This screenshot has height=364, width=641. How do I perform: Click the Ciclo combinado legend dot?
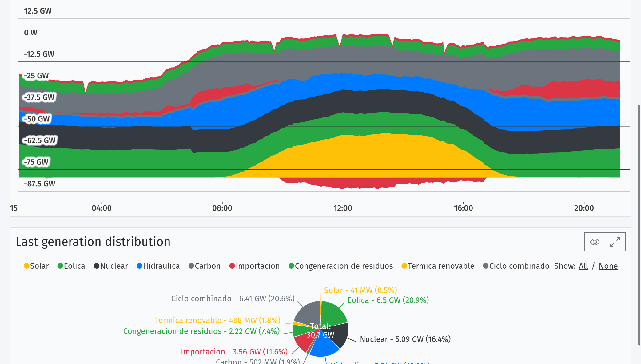pyautogui.click(x=486, y=266)
